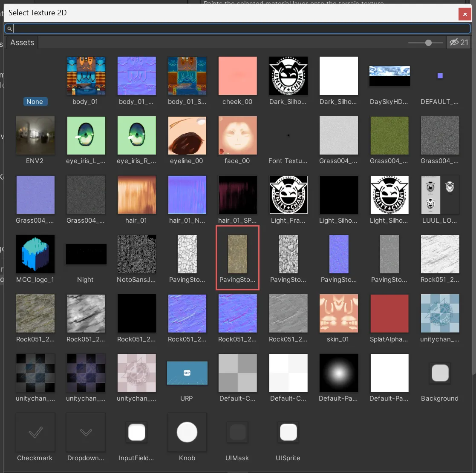This screenshot has height=473, width=476.
Task: Select the UISprite asset
Action: (x=288, y=432)
